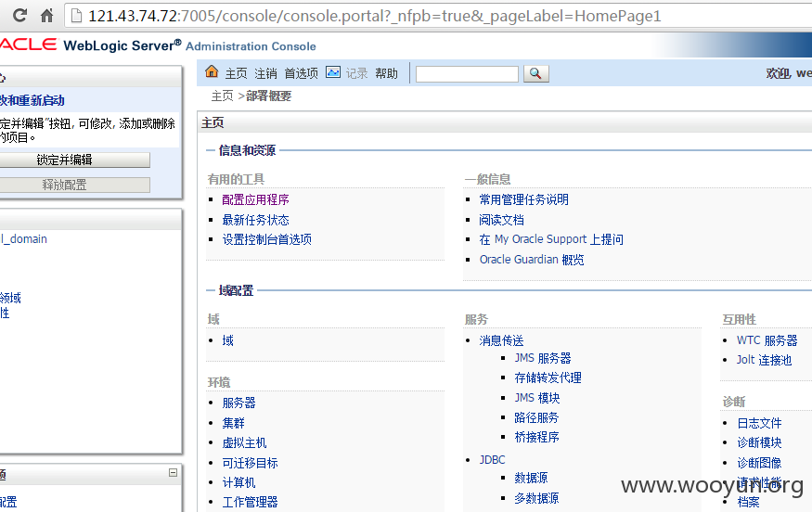This screenshot has width=812, height=512.
Task: Click the magnifier search button
Action: [x=536, y=73]
